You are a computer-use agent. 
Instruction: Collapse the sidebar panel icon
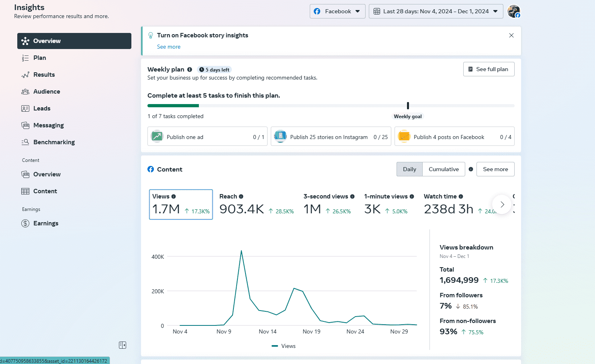(x=123, y=345)
